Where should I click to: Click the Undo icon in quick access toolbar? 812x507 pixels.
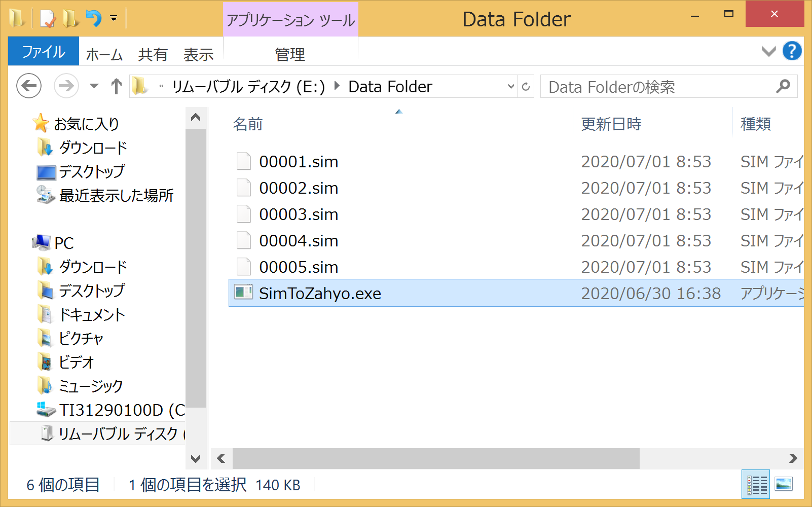pyautogui.click(x=94, y=19)
